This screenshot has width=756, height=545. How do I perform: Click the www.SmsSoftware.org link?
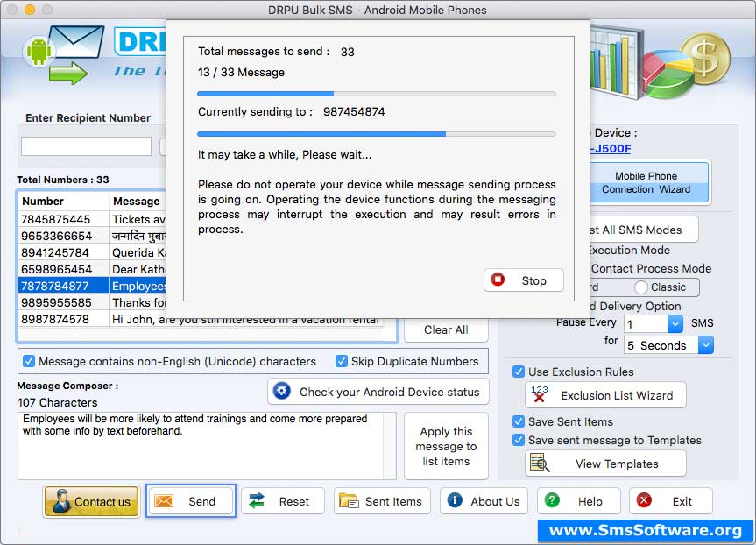(645, 530)
